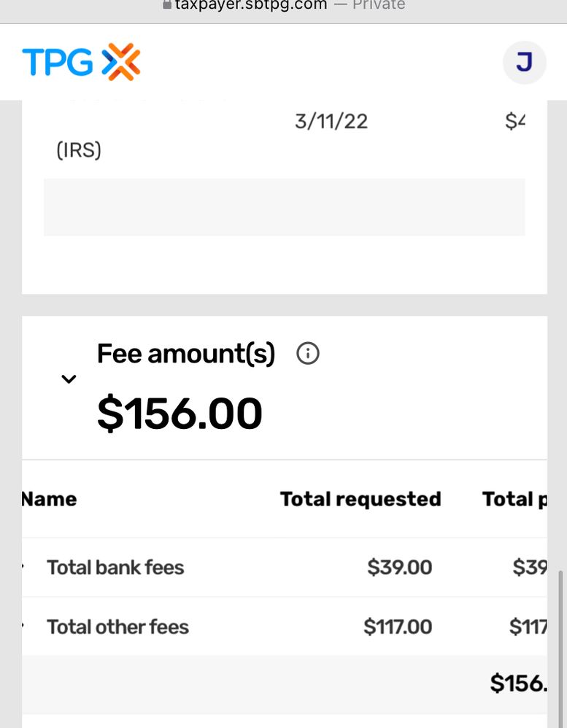Click the 3/11/22 date entry
Viewport: 567px width, 728px height.
(331, 121)
